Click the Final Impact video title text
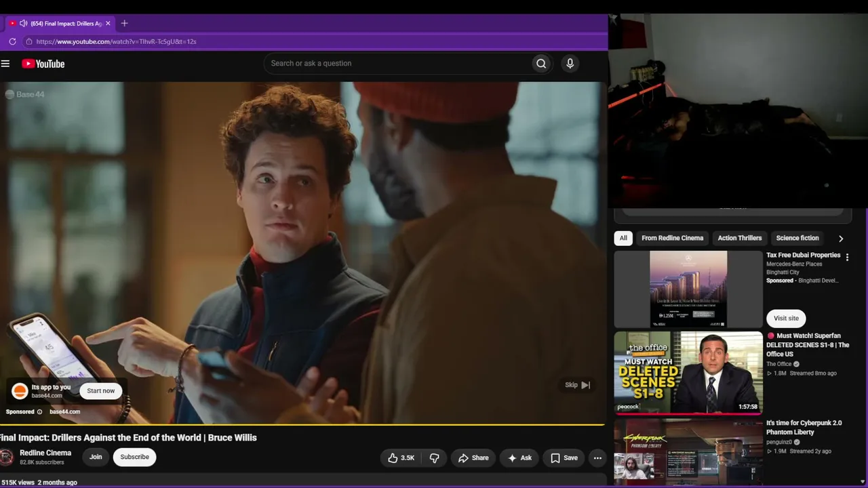Image resolution: width=868 pixels, height=488 pixels. tap(129, 438)
